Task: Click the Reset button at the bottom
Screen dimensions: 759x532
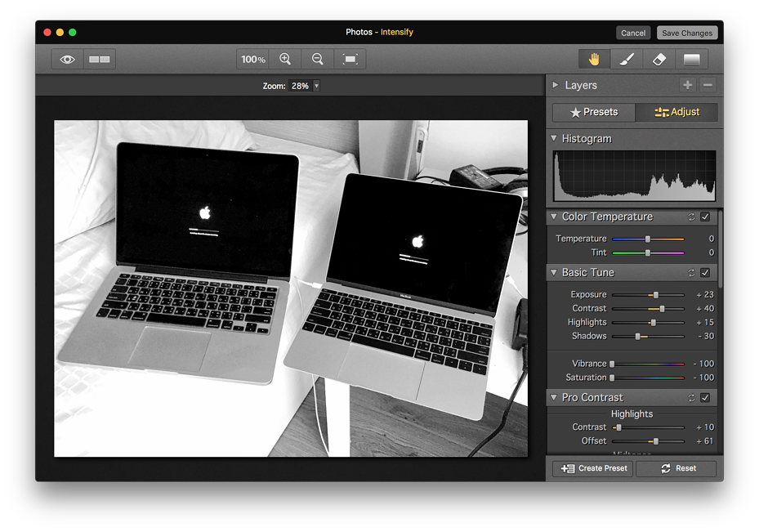Action: coord(676,468)
